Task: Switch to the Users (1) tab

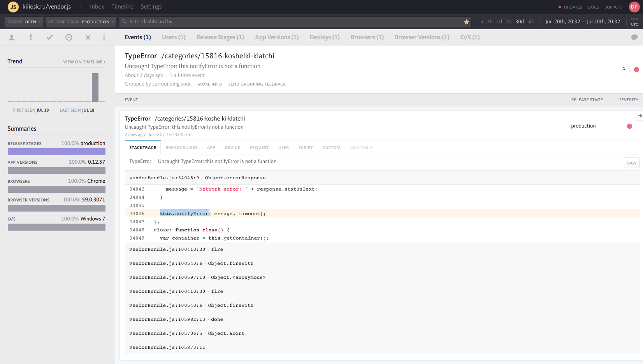Action: pyautogui.click(x=174, y=37)
